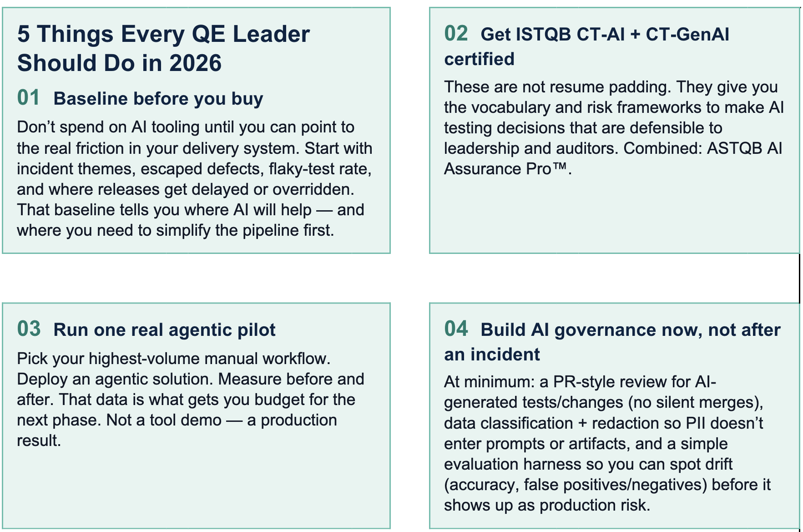Click the word 'result.' in card 03
The height and width of the screenshot is (532, 803).
click(39, 441)
